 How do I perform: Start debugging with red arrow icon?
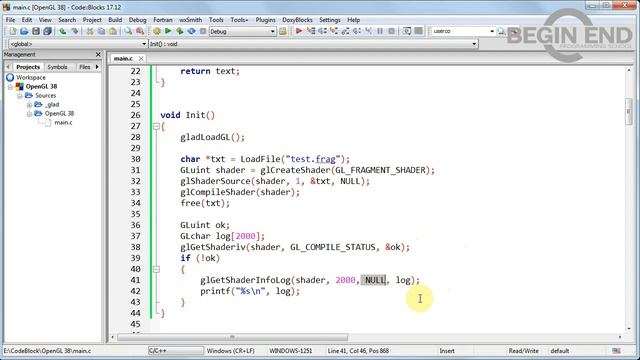click(299, 31)
